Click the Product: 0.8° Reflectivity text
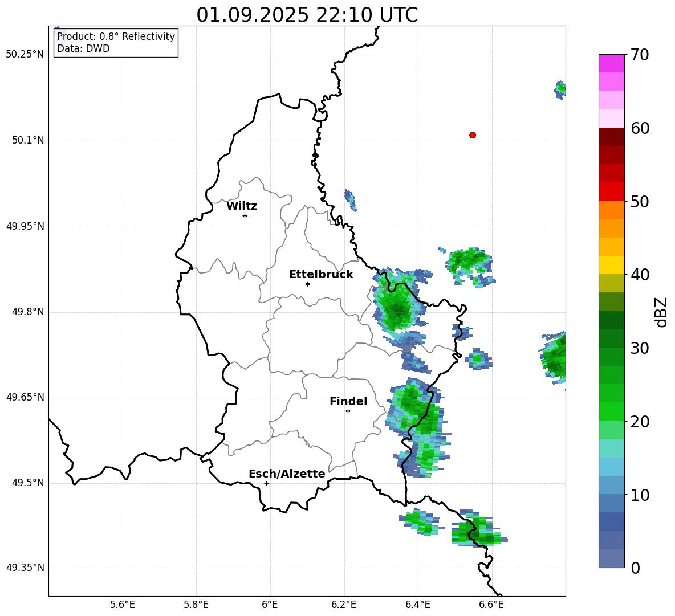Viewport: 675px width, 616px height. coord(116,36)
